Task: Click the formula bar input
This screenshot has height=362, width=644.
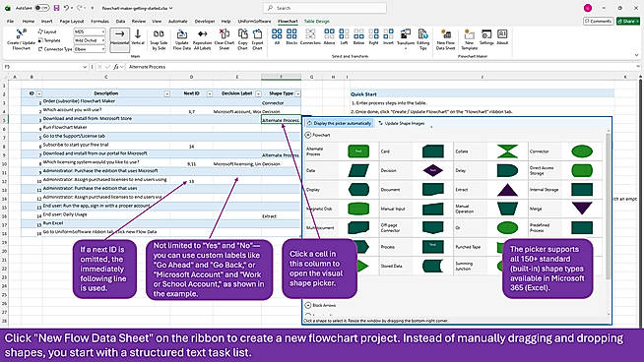Action: click(x=380, y=67)
